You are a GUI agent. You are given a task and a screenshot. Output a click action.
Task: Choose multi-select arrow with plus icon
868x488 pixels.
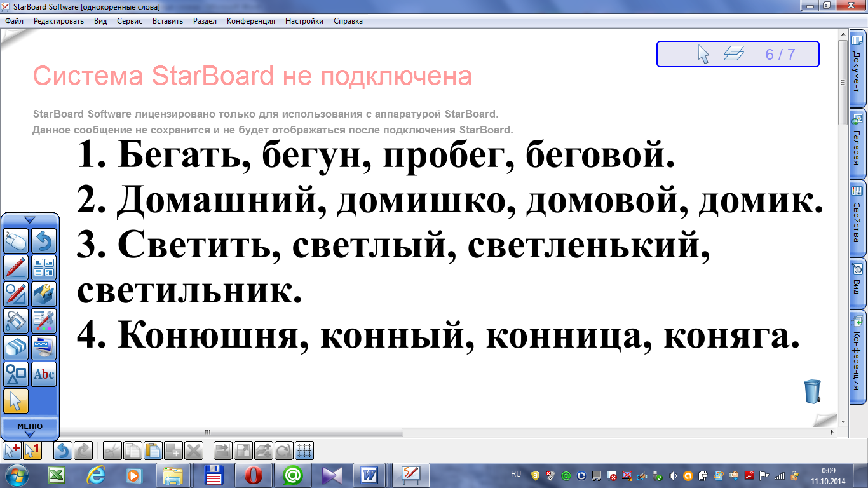12,451
